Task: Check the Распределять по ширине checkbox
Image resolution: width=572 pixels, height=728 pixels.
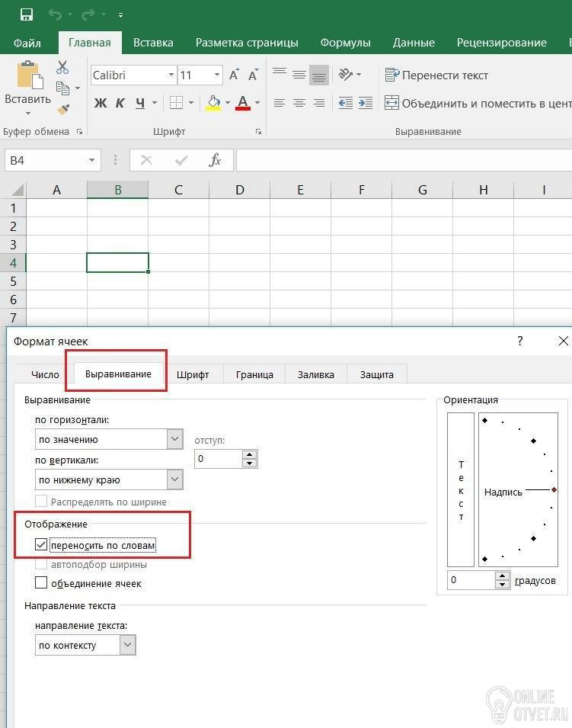Action: coord(41,502)
